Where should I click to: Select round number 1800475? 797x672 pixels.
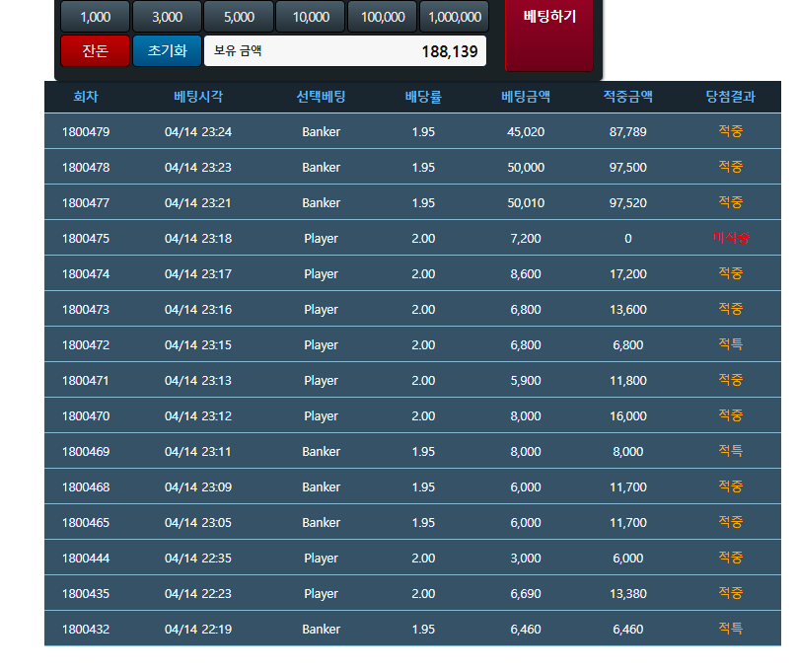[86, 239]
